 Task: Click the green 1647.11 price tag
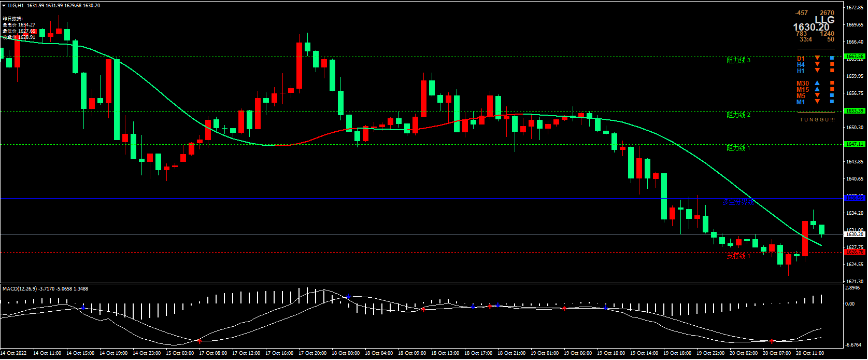click(855, 144)
